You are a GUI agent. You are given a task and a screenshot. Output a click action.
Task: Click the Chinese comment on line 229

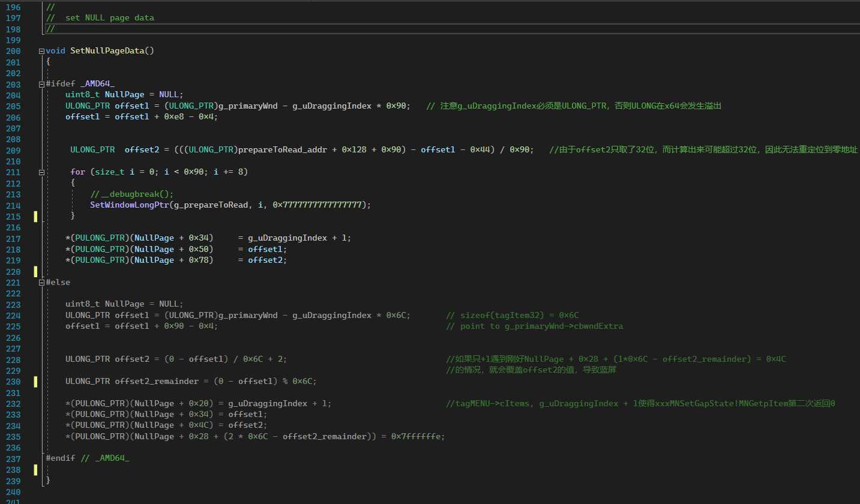531,370
